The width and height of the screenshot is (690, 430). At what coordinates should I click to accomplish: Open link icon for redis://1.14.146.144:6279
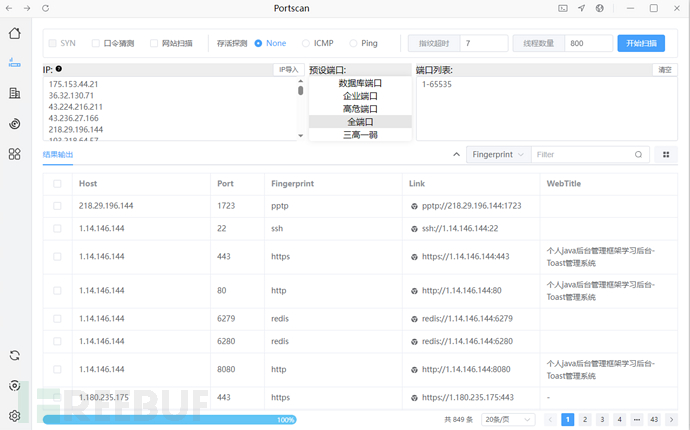(x=414, y=319)
